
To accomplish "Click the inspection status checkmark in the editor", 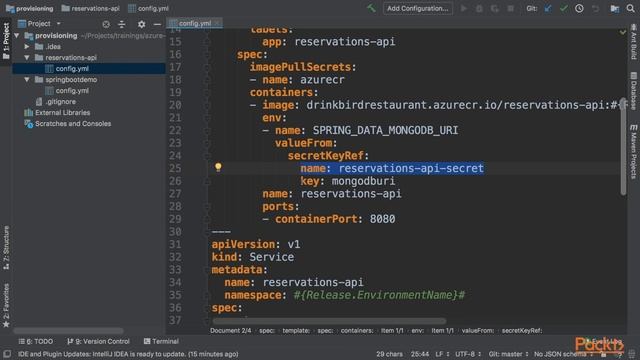I will coord(622,32).
